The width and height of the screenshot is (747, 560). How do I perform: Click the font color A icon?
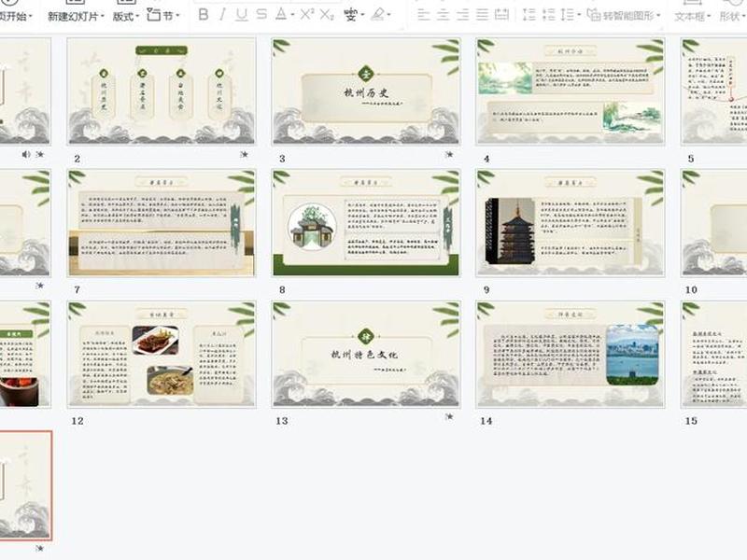(x=281, y=14)
